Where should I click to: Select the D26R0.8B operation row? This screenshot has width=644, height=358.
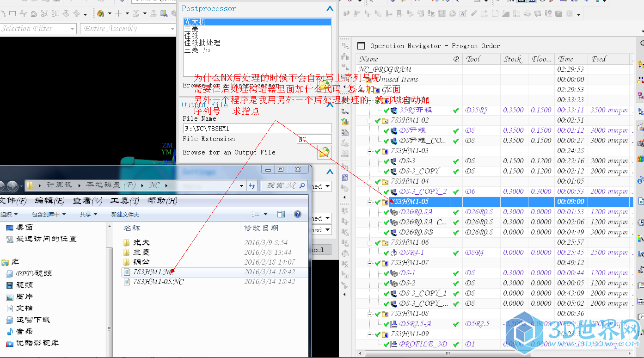495,232
